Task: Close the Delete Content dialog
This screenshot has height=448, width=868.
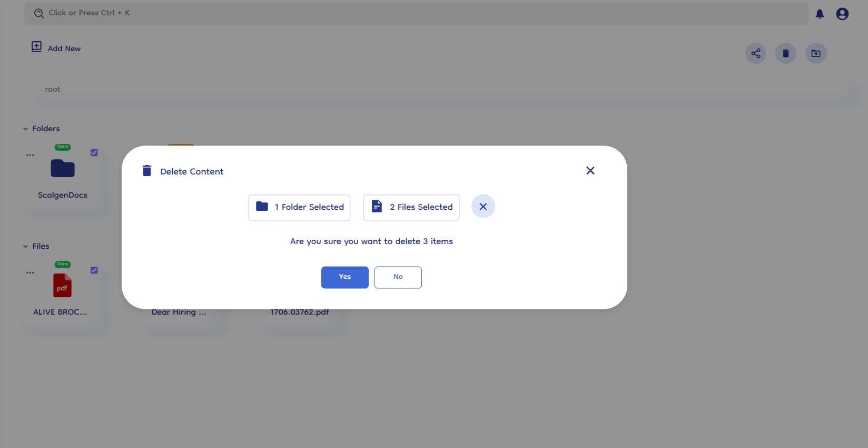Action: [590, 170]
